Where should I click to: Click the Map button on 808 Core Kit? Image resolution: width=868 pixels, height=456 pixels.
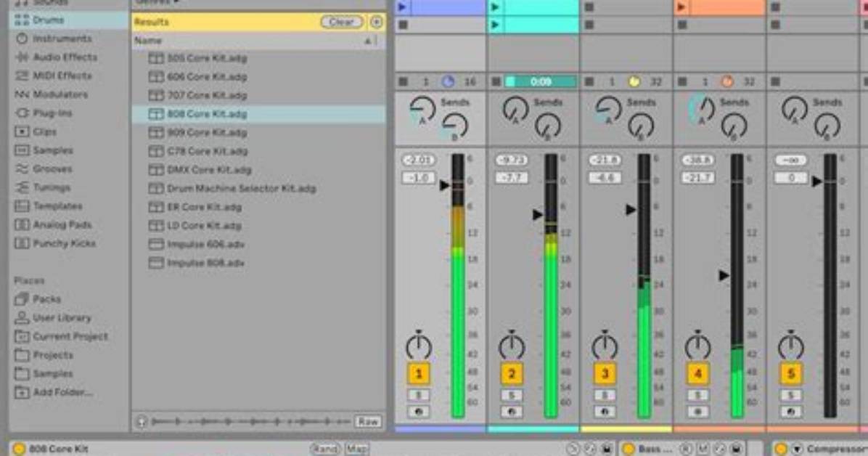point(357,449)
